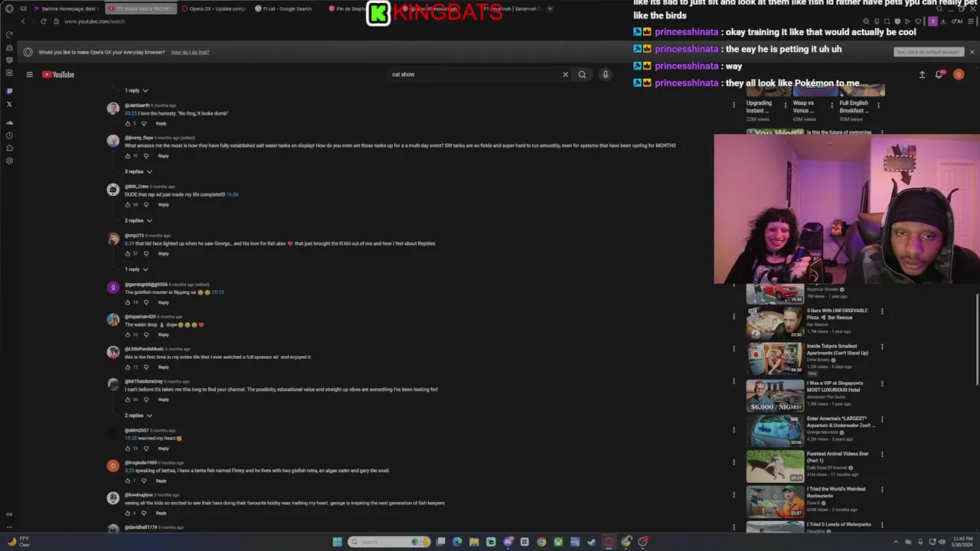Switch to the 'Pin de Steph' Pinterest tab

[348, 8]
